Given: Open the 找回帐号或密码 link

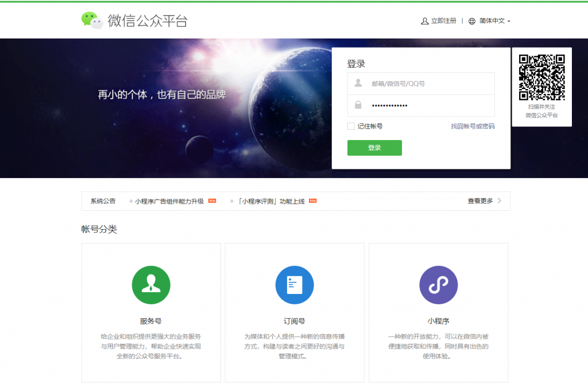Looking at the screenshot, I should (x=473, y=126).
